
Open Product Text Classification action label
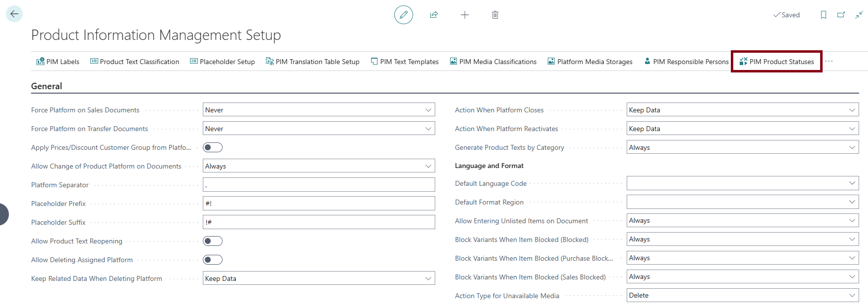(x=140, y=62)
